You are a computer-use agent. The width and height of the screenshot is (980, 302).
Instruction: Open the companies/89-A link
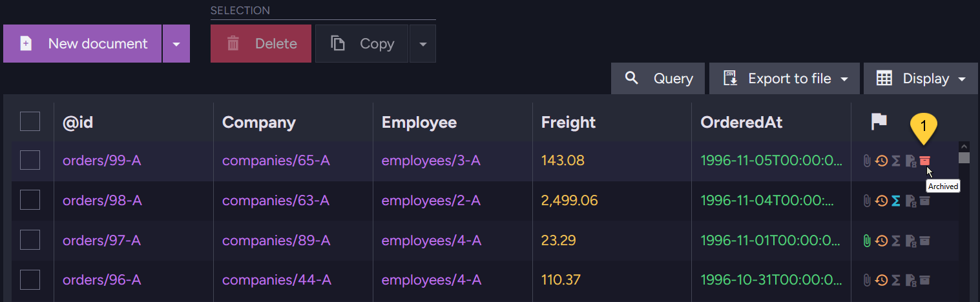(276, 241)
